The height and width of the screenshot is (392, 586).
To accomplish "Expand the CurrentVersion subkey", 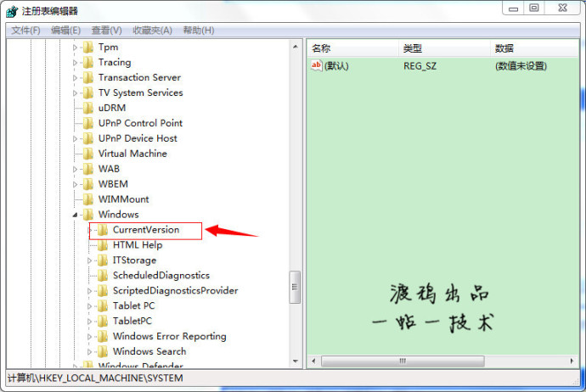I will coord(90,230).
